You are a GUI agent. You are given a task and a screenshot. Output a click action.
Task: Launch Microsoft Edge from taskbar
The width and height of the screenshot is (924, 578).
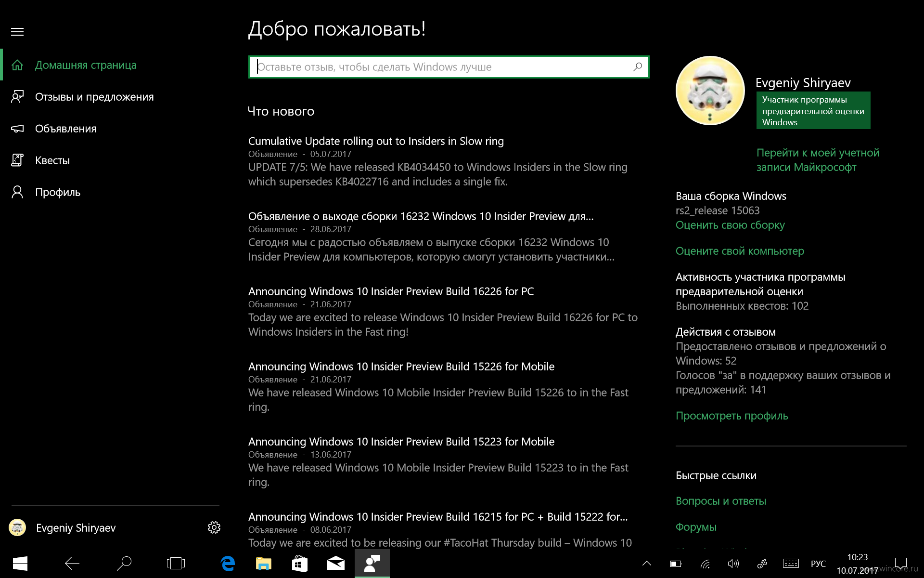[x=228, y=563]
